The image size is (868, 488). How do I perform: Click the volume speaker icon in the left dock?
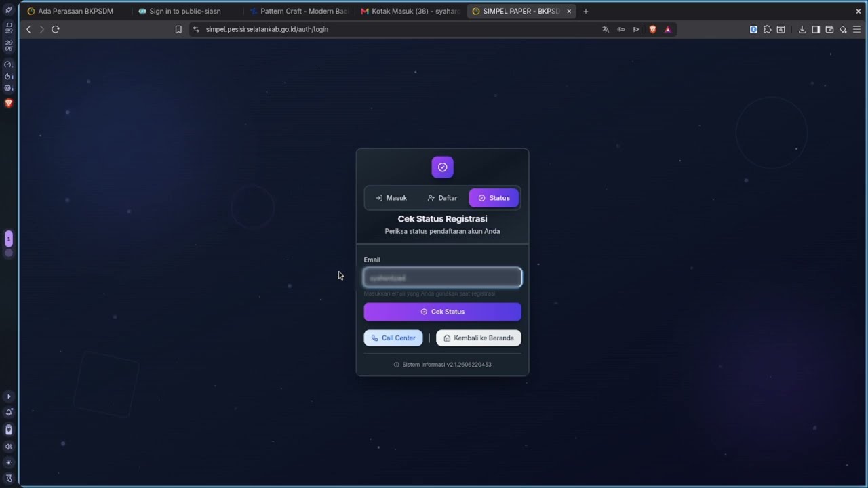point(9,447)
